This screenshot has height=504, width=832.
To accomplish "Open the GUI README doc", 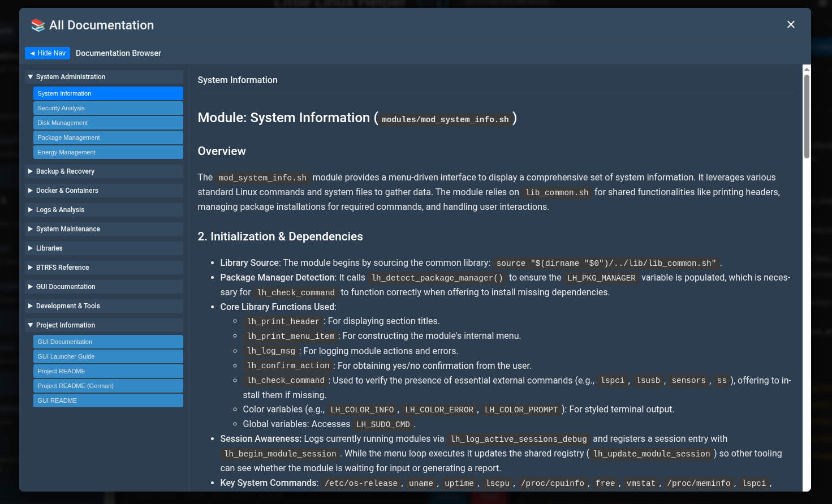I will (108, 400).
